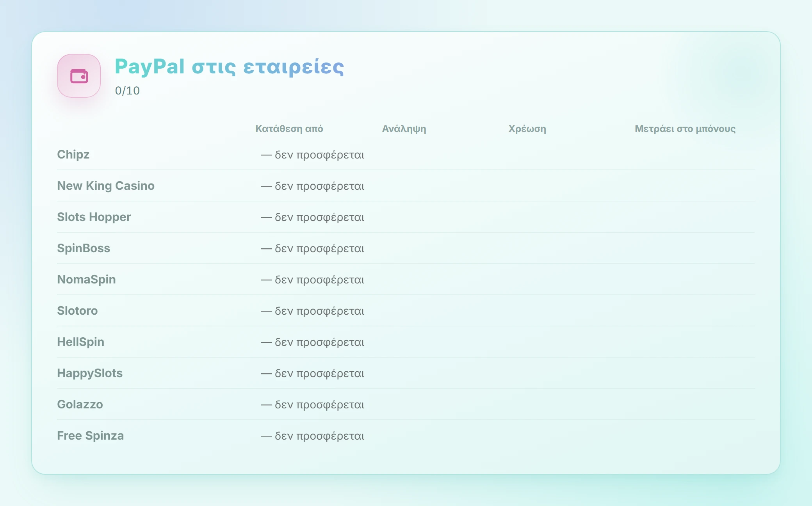Click the Χρέωση column header
Image resolution: width=812 pixels, height=506 pixels.
pos(527,129)
